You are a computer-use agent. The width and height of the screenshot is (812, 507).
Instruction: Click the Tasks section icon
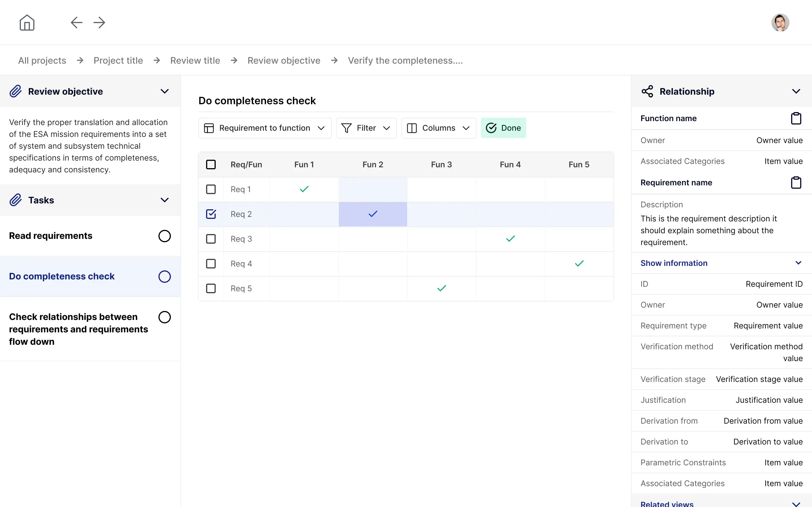(x=15, y=200)
